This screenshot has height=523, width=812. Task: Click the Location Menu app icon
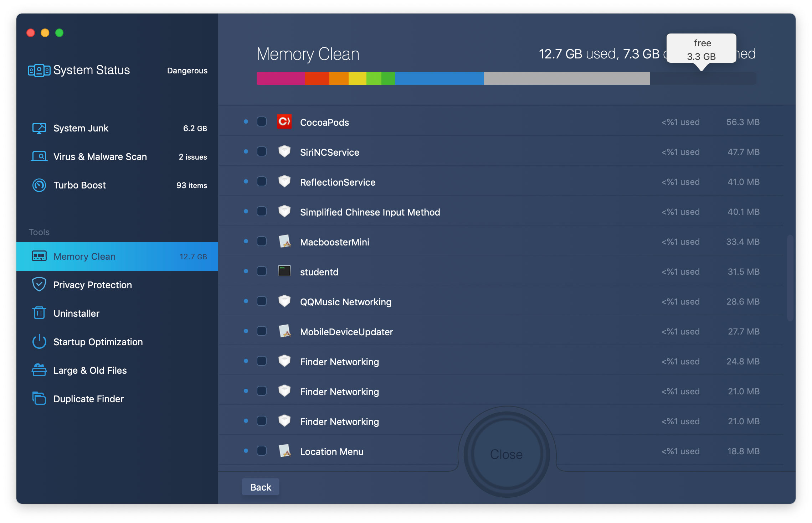(x=284, y=451)
